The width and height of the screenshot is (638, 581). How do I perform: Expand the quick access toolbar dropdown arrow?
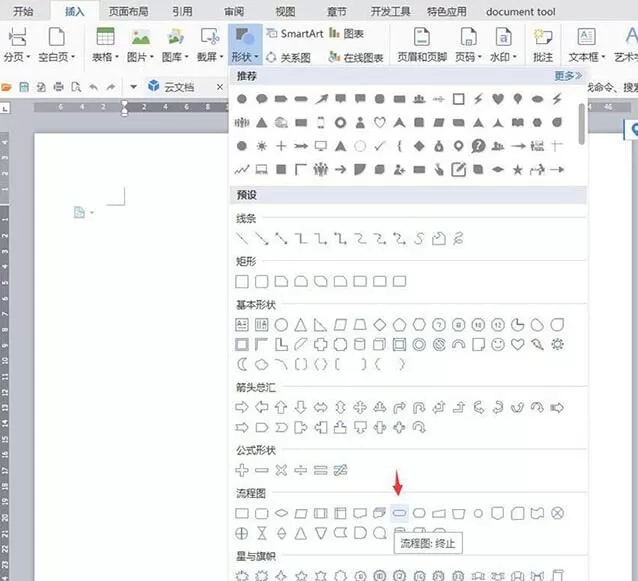coord(133,87)
